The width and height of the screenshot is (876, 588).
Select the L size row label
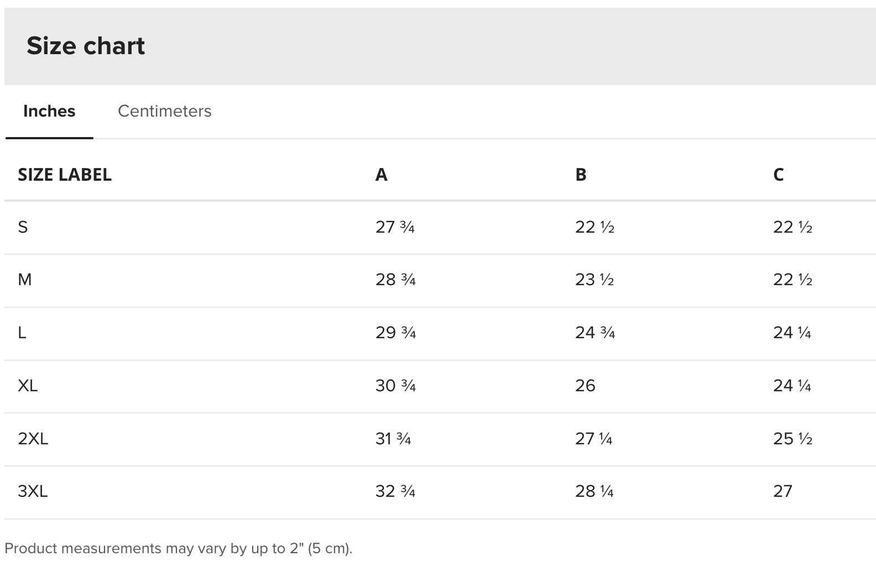(x=22, y=333)
